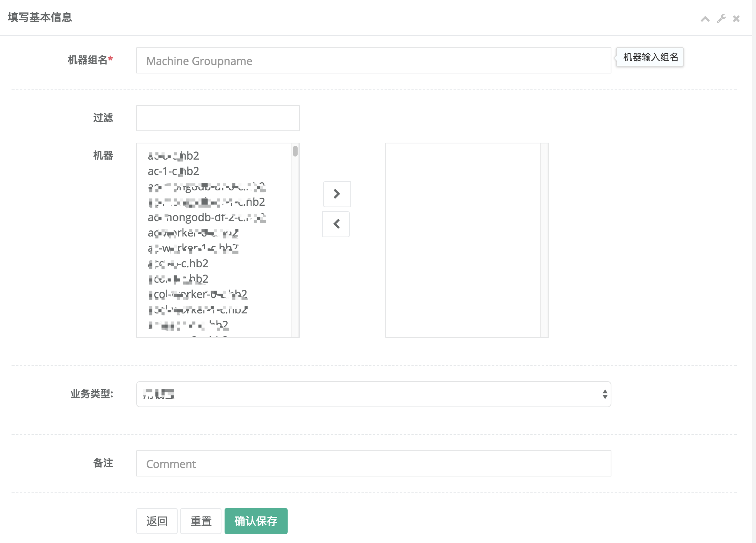Click the 确认保存 button
The image size is (756, 543).
(x=256, y=521)
